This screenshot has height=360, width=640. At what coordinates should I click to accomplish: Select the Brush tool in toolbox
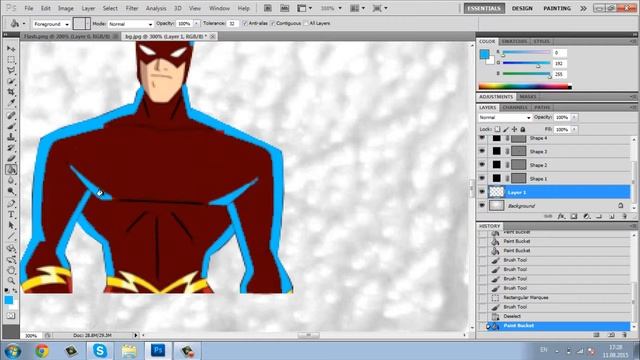click(x=11, y=126)
